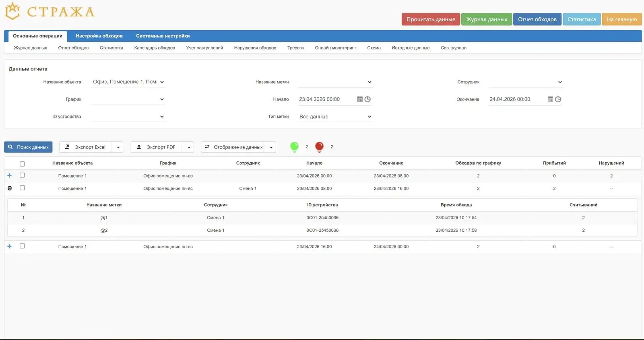Open the Тип метки dropdown

[335, 117]
